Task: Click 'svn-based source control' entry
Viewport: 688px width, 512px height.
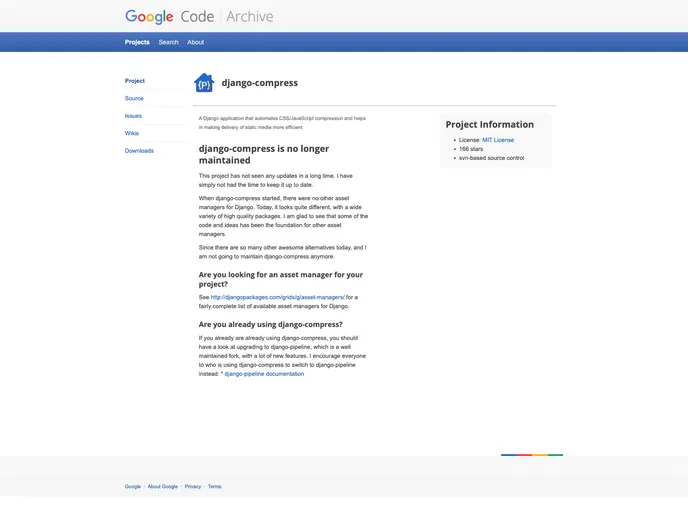Action: [491, 158]
